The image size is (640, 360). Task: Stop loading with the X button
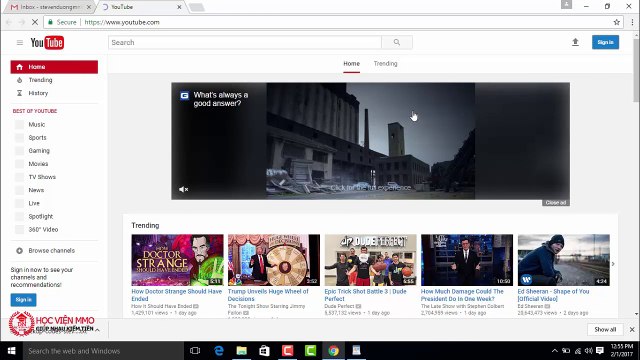(35, 22)
